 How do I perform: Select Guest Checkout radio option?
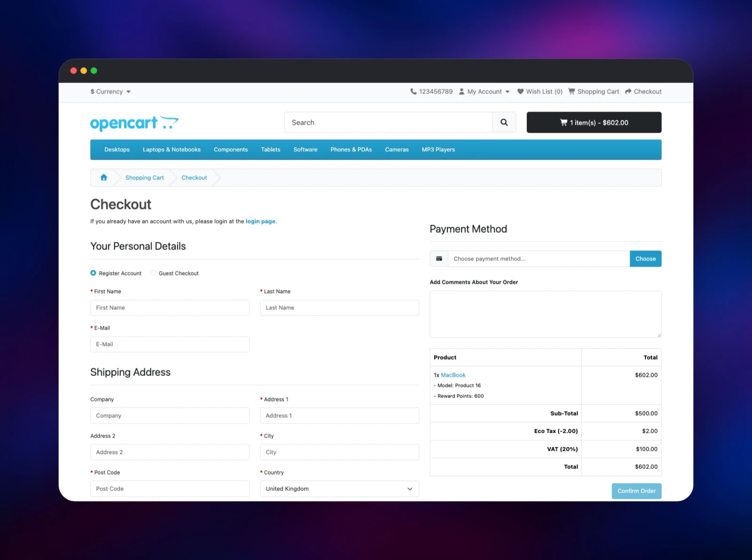click(153, 273)
